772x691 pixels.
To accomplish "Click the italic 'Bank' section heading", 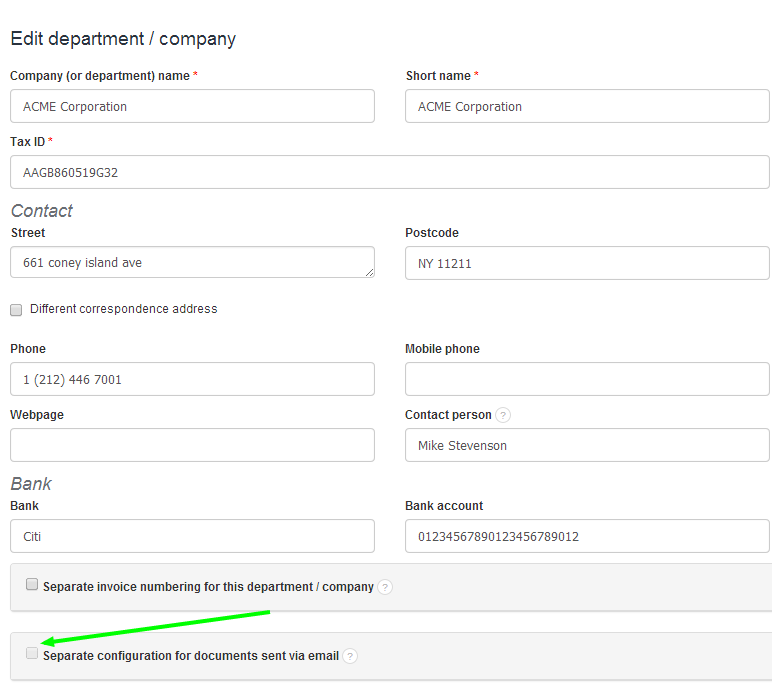I will coord(31,484).
